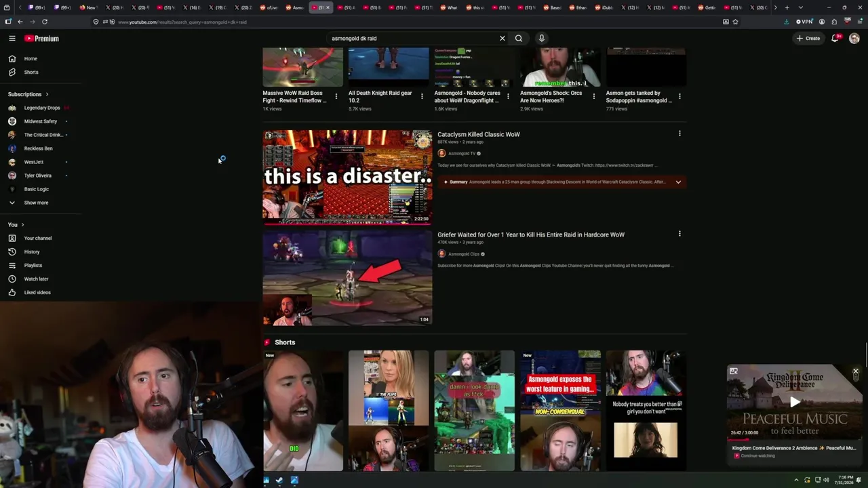
Task: Expand the miniplayer to full watch page
Action: click(x=733, y=371)
